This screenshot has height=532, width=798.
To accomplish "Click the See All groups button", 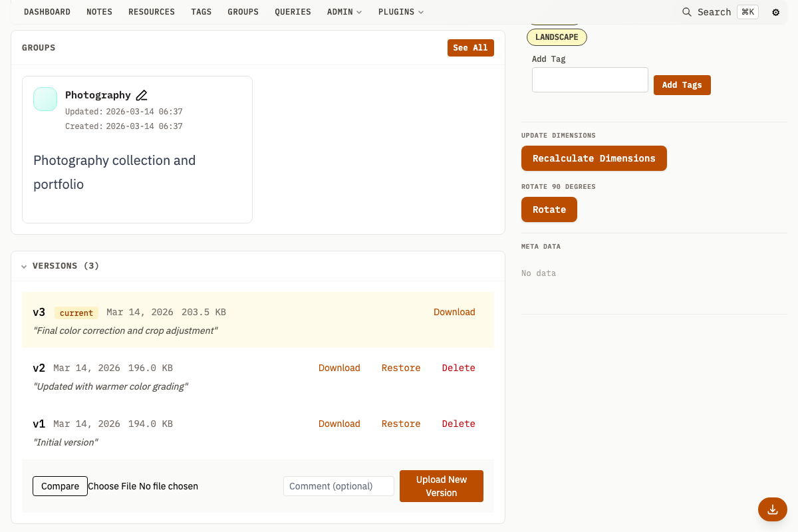I will (x=470, y=48).
